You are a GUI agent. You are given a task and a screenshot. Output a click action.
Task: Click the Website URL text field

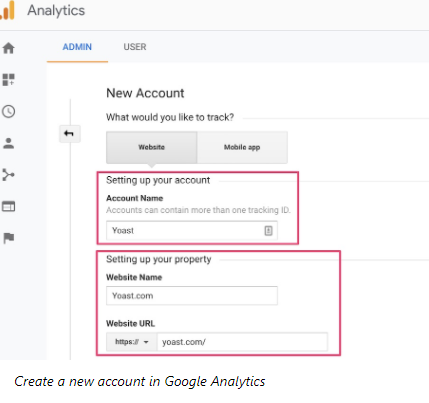click(242, 342)
